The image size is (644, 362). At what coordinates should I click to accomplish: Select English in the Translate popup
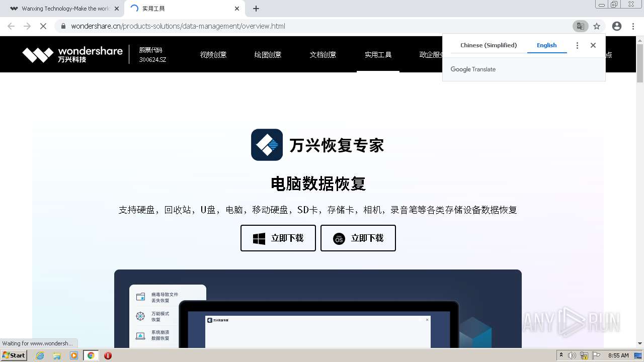546,45
